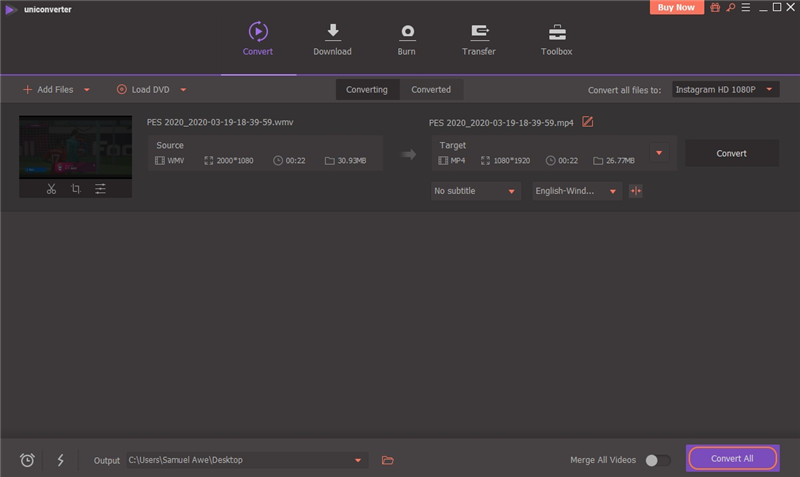Edit the output file name icon
Image resolution: width=800 pixels, height=477 pixels.
pos(588,122)
